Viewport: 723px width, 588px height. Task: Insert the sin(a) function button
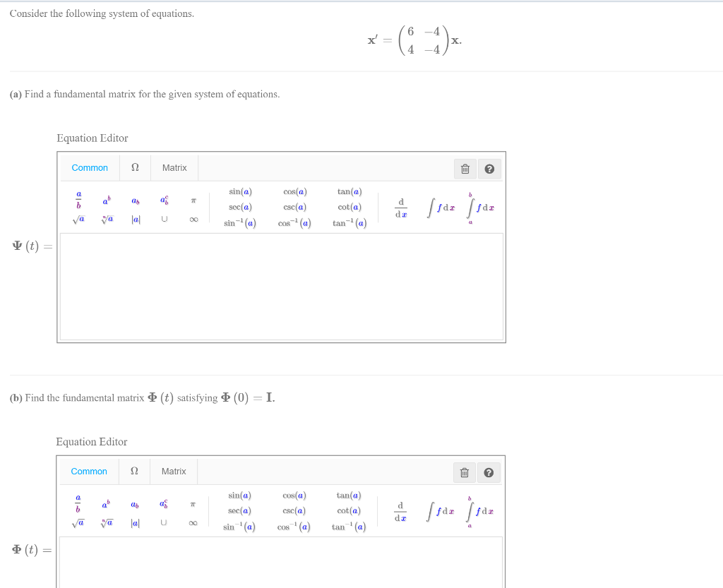click(240, 191)
